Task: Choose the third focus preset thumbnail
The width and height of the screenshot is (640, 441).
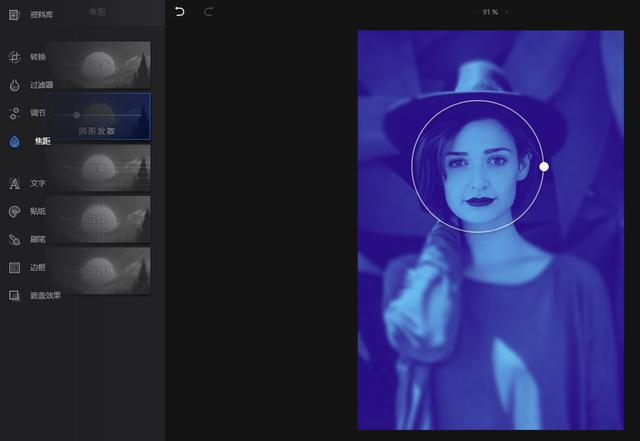Action: coord(99,167)
